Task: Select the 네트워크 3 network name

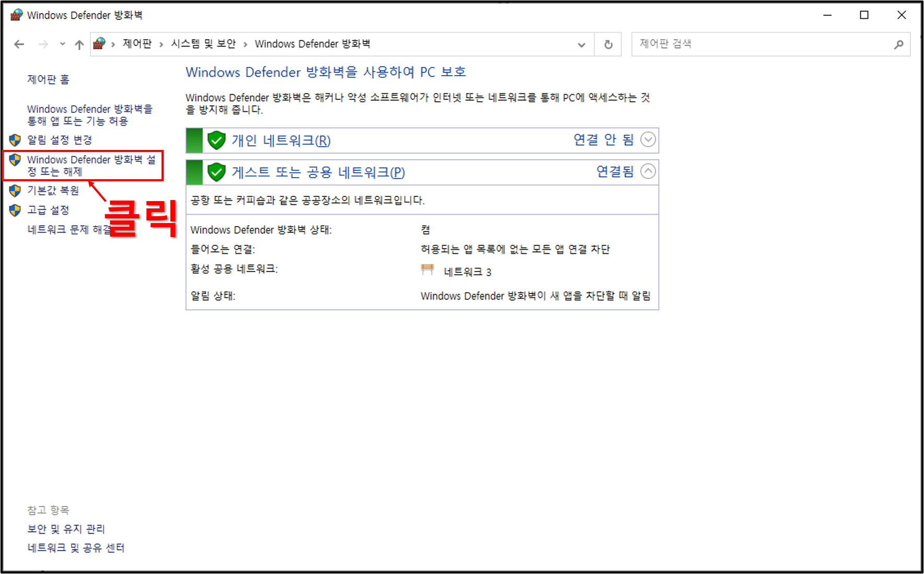Action: (468, 272)
